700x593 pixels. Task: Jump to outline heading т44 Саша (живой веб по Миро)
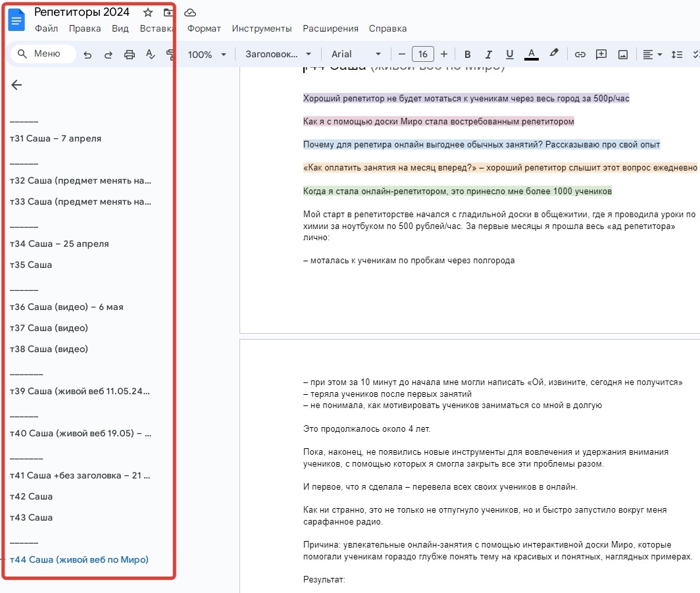[x=79, y=559]
